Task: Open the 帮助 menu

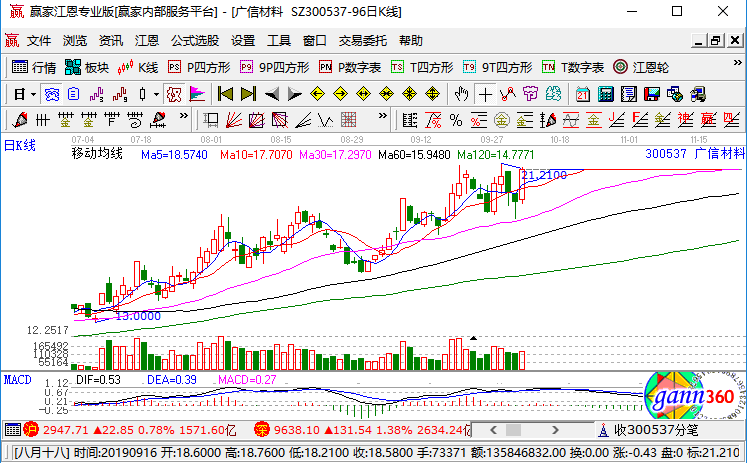Action: click(x=411, y=41)
